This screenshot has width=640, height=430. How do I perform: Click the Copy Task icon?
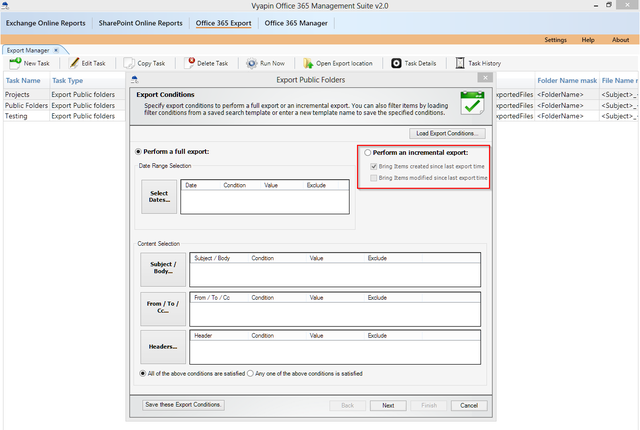(129, 63)
